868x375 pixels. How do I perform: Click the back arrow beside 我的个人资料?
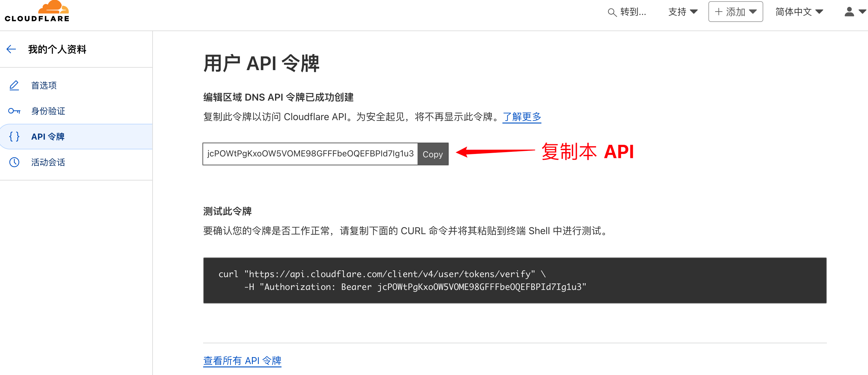tap(11, 49)
